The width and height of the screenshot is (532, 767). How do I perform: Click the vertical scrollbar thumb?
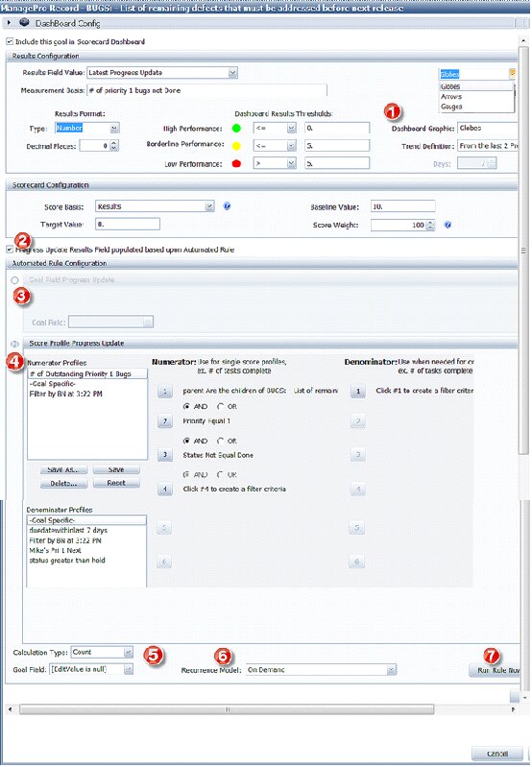523,251
